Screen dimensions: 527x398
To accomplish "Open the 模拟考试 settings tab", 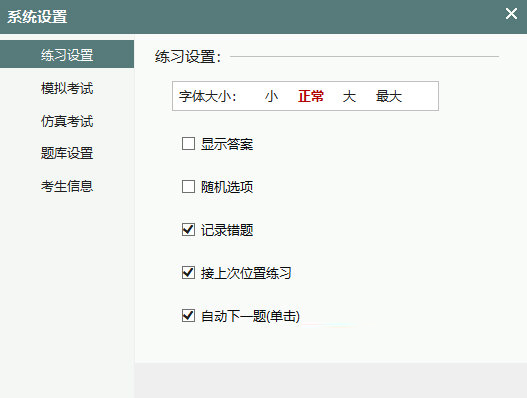I will [x=67, y=88].
